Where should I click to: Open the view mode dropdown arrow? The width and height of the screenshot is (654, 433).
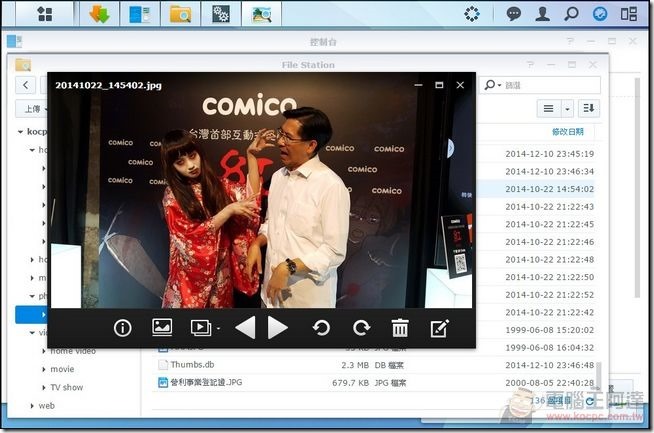click(567, 109)
